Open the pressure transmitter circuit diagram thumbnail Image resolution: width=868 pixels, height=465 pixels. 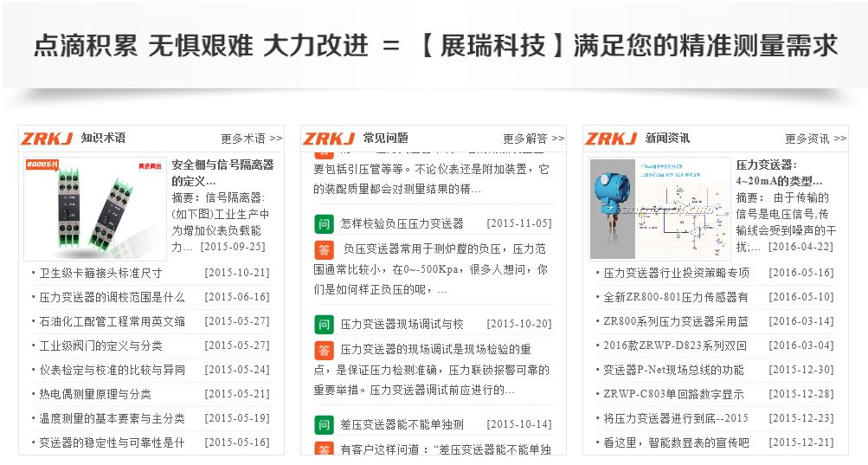[x=659, y=208]
